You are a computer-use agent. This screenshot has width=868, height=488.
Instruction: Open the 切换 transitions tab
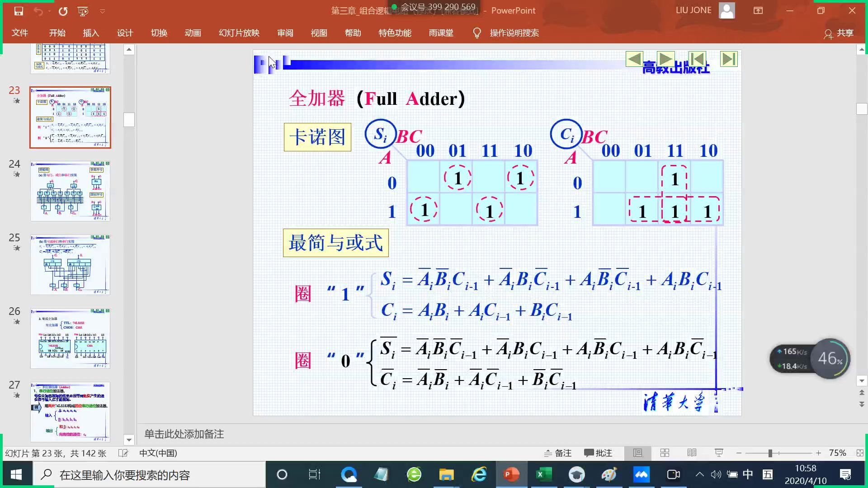click(159, 33)
